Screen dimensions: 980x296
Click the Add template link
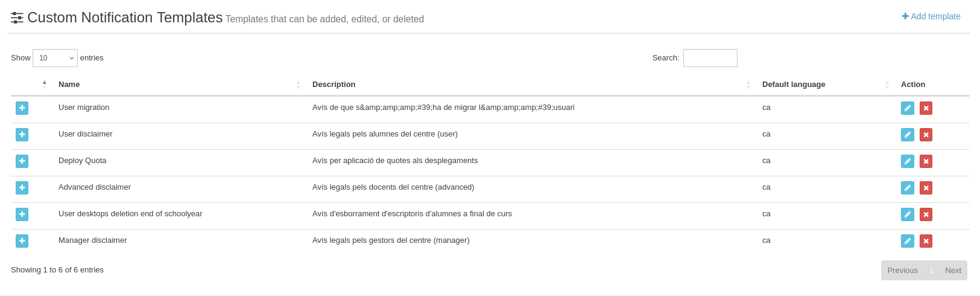[x=931, y=16]
